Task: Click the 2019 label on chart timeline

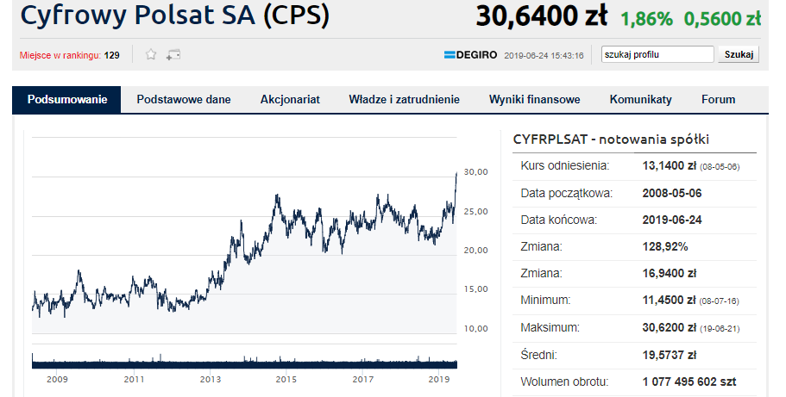Action: click(x=439, y=379)
